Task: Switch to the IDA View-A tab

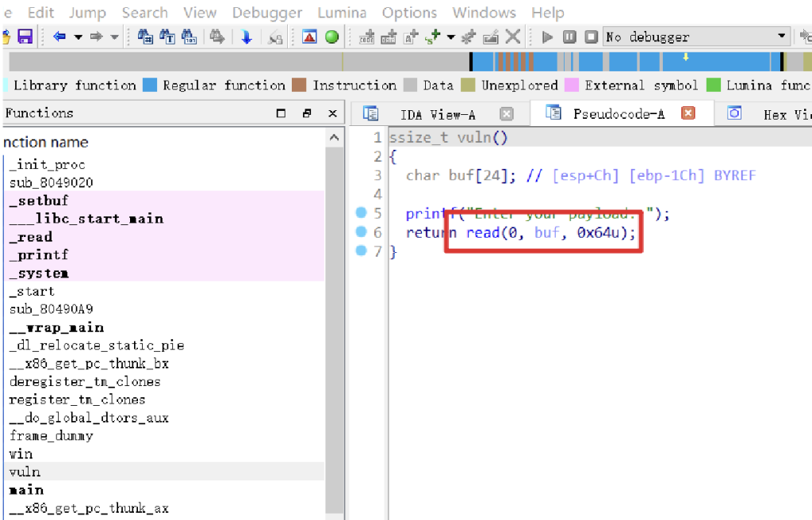Action: (x=437, y=114)
